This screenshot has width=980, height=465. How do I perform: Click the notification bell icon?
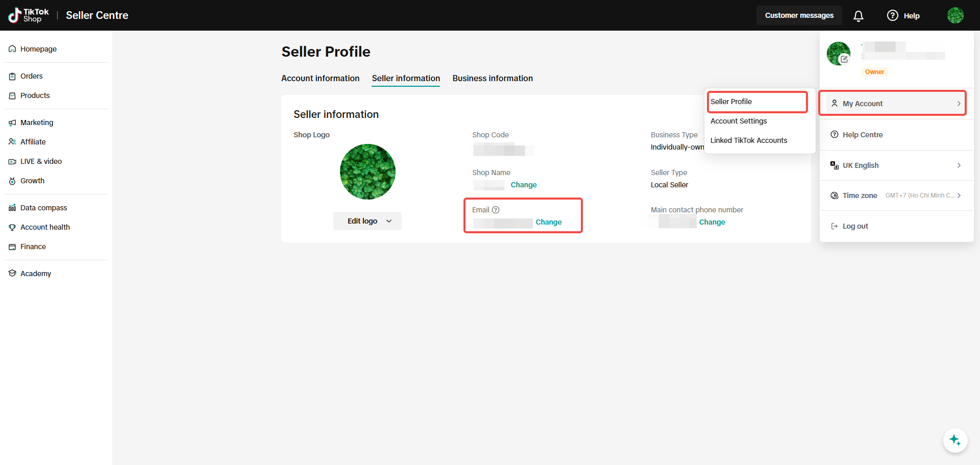pyautogui.click(x=859, y=16)
